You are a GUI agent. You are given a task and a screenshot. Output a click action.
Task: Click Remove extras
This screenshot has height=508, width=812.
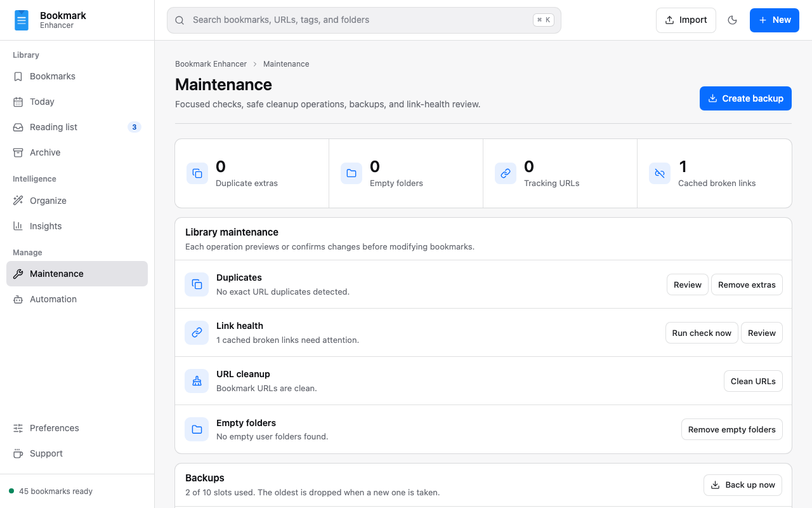(747, 284)
